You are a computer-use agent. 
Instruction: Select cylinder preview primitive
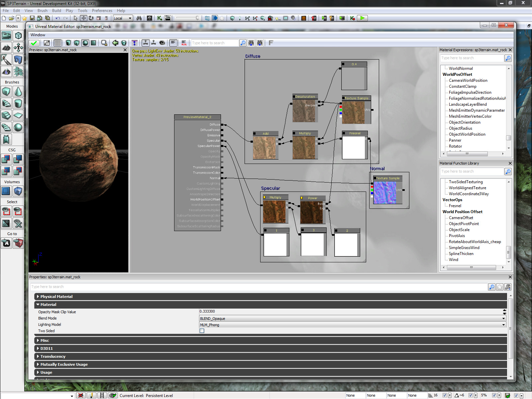click(x=68, y=43)
